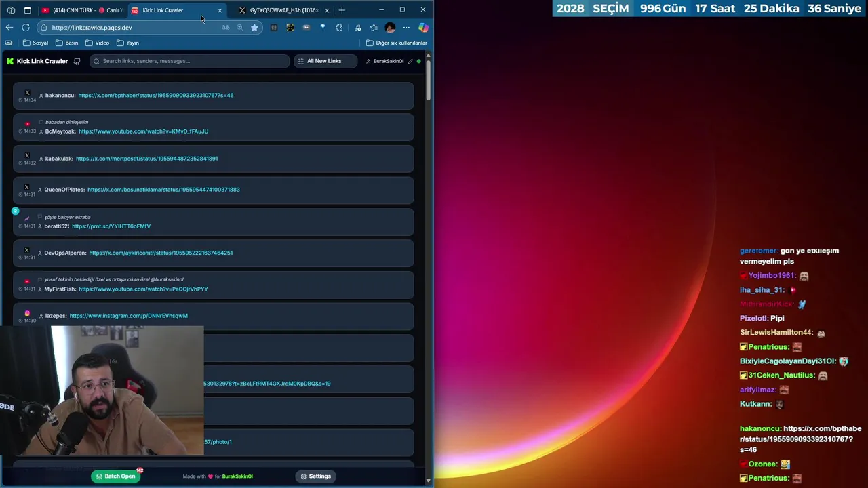The image size is (868, 488).
Task: Open kabakulak's x.com/mertpostif status link
Action: (146, 159)
